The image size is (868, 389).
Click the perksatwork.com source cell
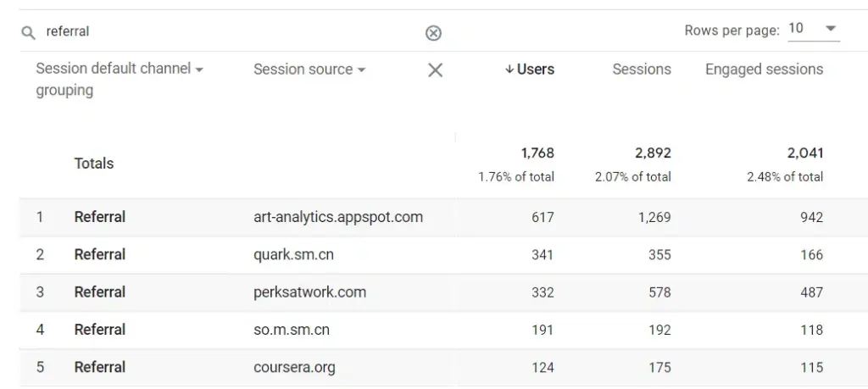pos(310,292)
